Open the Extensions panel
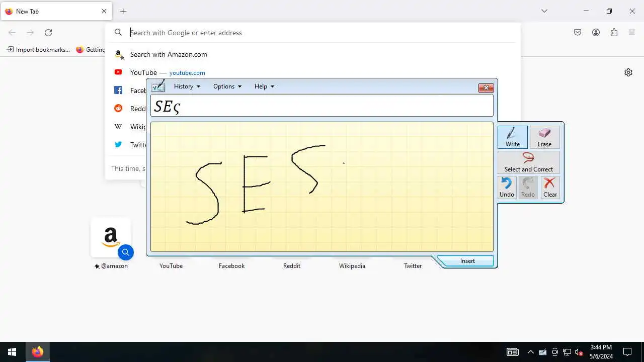644x362 pixels. (x=614, y=33)
